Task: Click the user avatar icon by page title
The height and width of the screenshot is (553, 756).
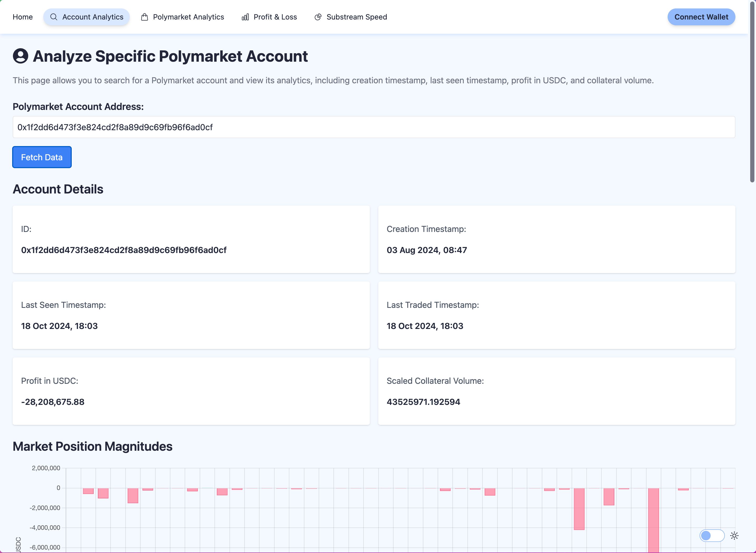Action: pyautogui.click(x=20, y=56)
